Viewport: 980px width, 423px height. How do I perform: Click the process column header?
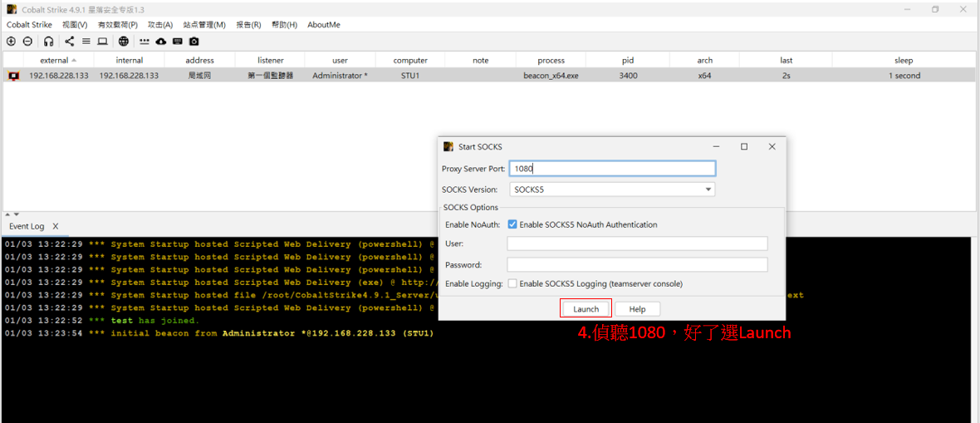point(551,61)
